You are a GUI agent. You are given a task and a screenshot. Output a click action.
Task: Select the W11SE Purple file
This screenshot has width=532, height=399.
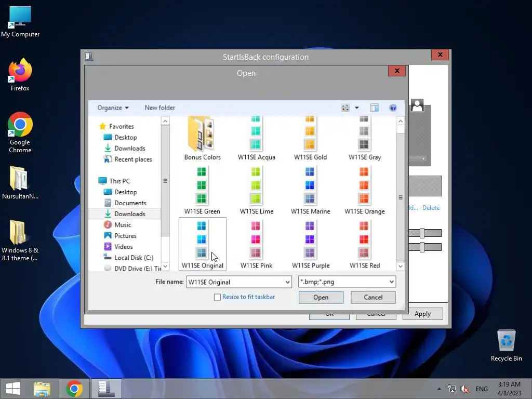coord(311,244)
